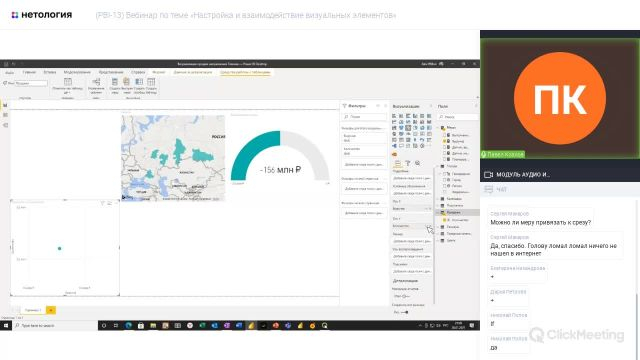The height and width of the screenshot is (360, 640).
Task: Open the Моделирование ribbon tab
Action: coord(77,72)
